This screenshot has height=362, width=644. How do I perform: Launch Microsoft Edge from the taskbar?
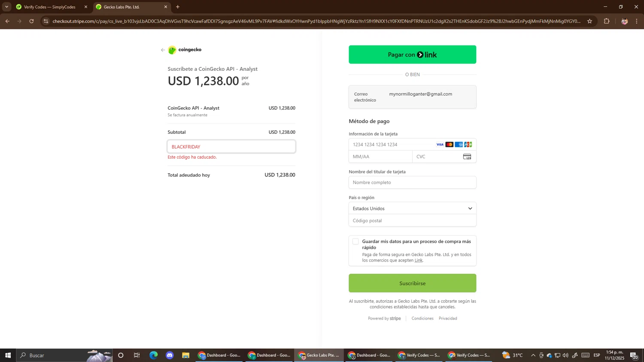pyautogui.click(x=153, y=355)
